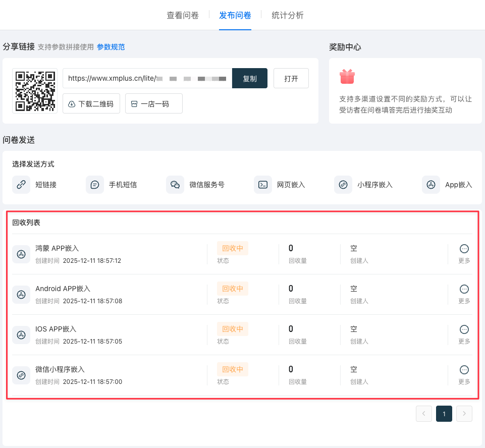Switch to the 统计分析 tab
Image resolution: width=485 pixels, height=448 pixels.
pyautogui.click(x=288, y=15)
